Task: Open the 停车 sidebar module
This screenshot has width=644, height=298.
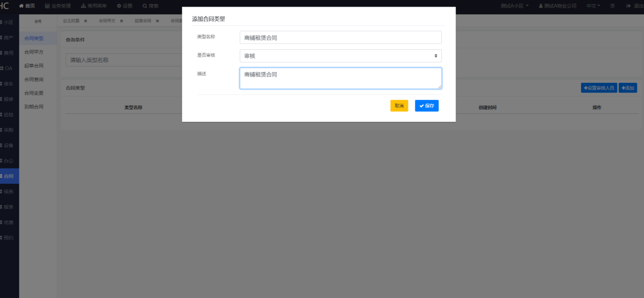Action: [x=9, y=84]
